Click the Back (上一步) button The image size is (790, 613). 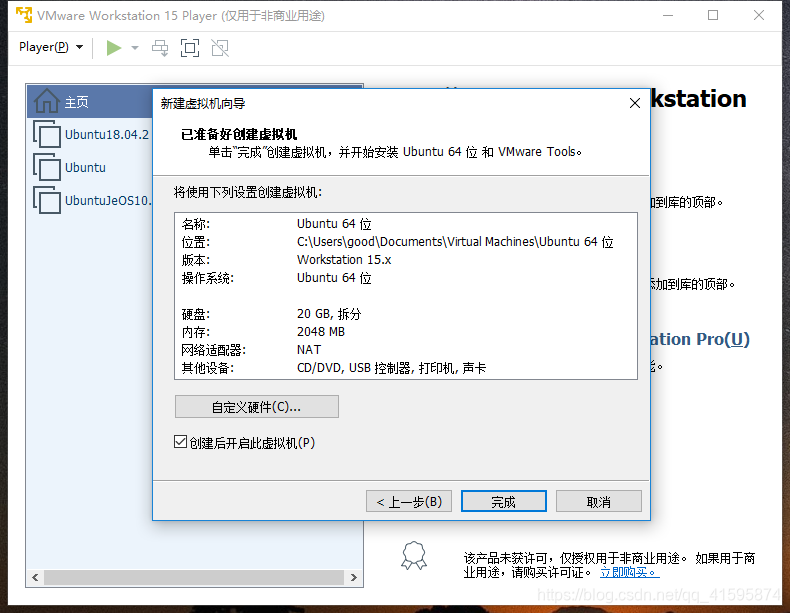click(x=409, y=502)
